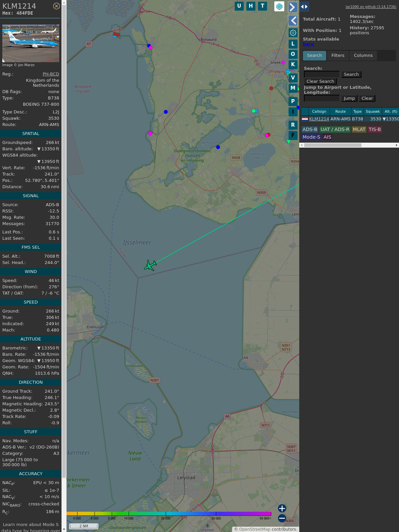Toggle UAT / ADS-R source legend filter
Viewport: 399px width, 532px height.
(x=335, y=129)
